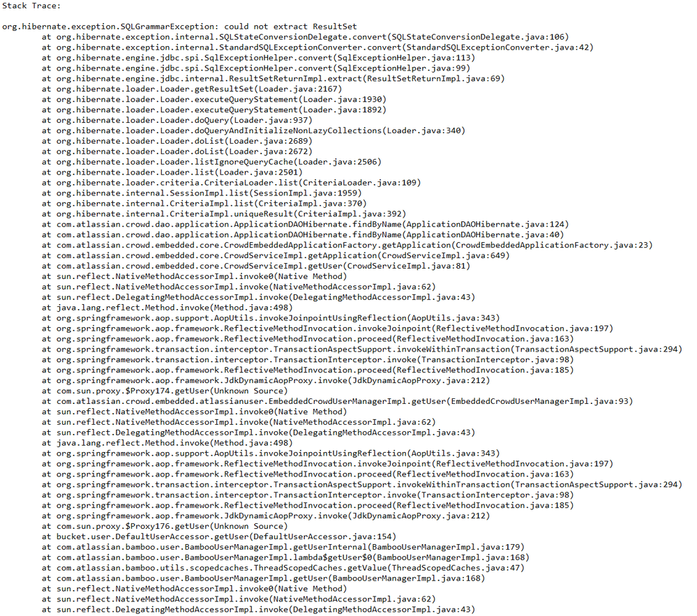
Task: Click the CriteriaLoader.list stack line
Action: (232, 183)
